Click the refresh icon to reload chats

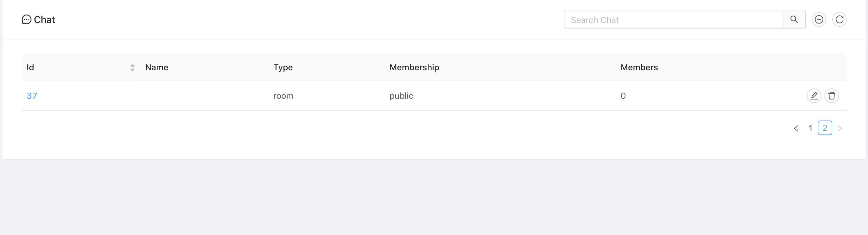coord(840,19)
